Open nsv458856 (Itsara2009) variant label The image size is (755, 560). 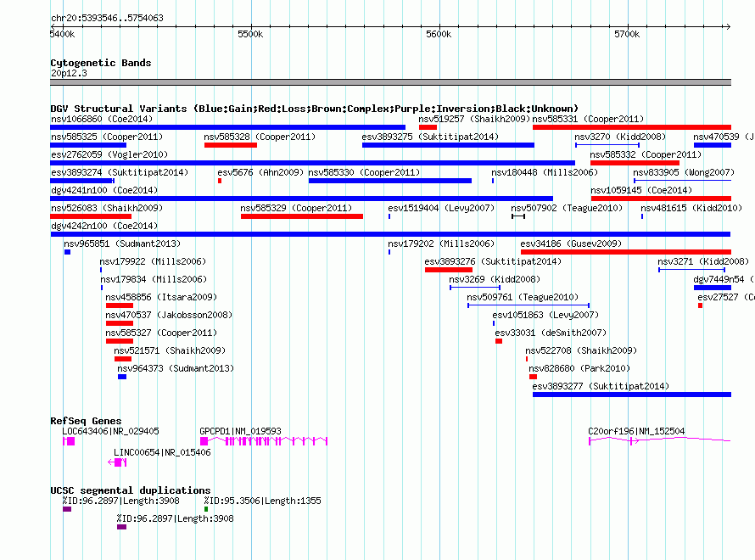coord(161,297)
